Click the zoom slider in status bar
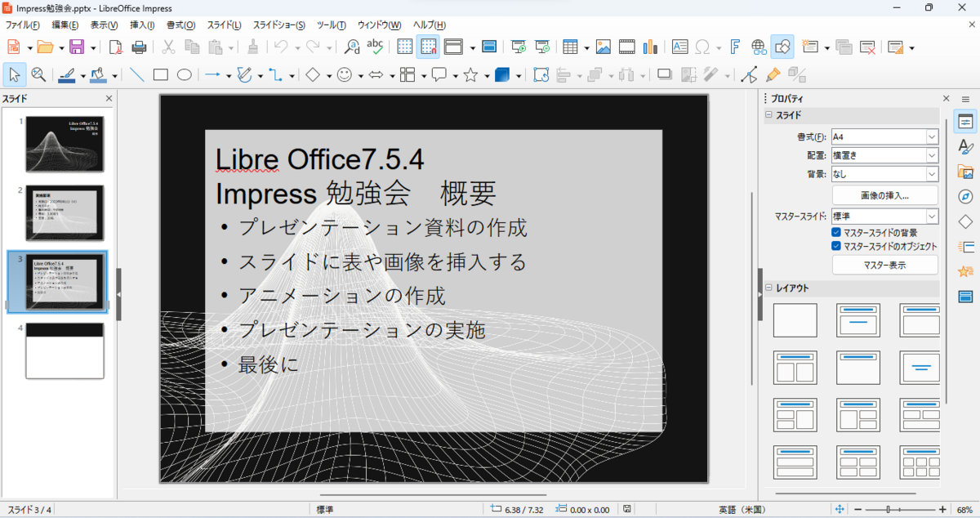Screen dimensions: 980x518 click(901, 509)
